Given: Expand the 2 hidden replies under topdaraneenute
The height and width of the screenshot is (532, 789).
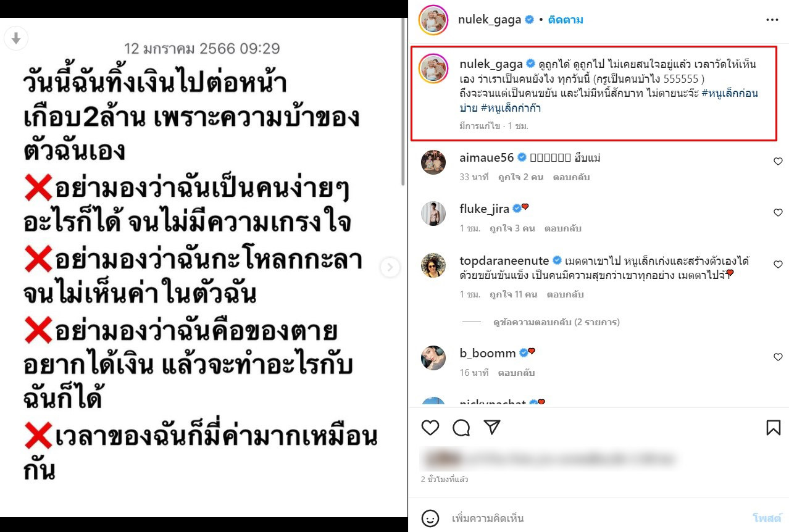Looking at the screenshot, I should 556,322.
